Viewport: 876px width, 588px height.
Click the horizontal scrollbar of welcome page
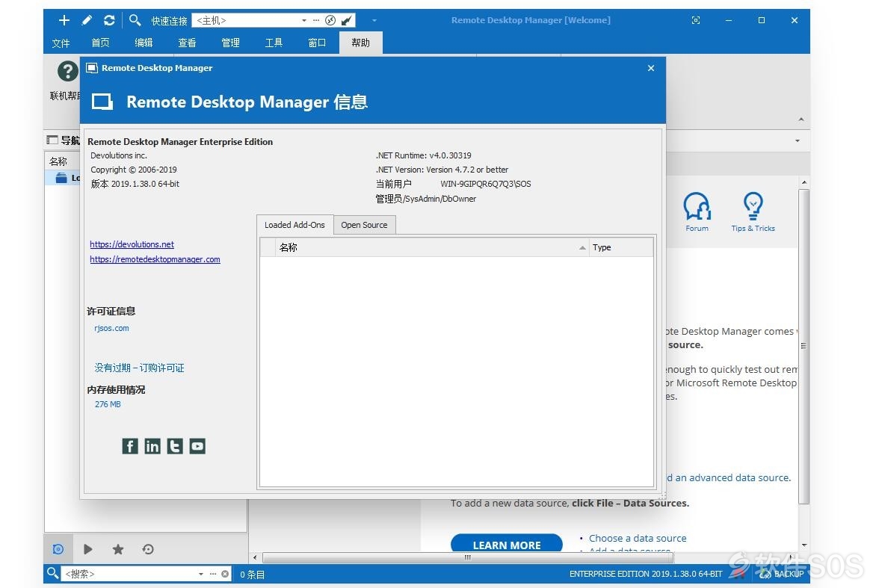pos(468,557)
